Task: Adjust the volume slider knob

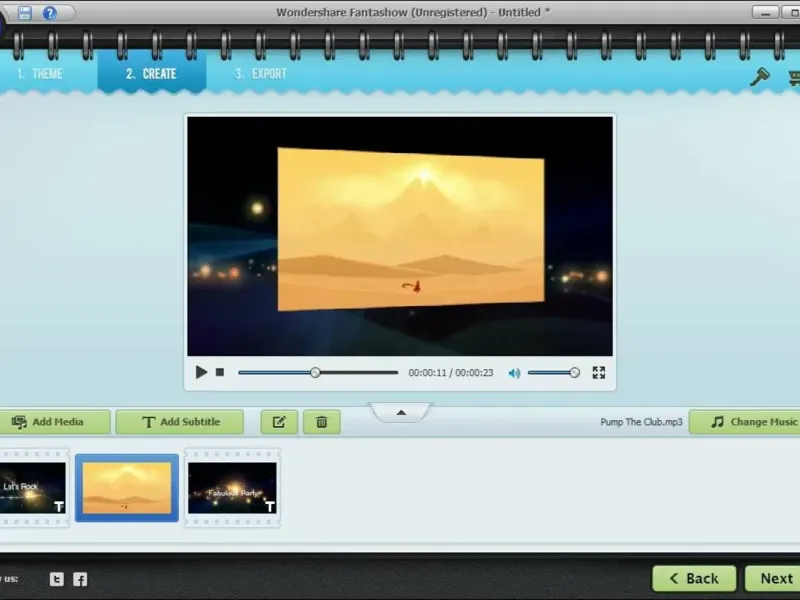Action: pos(574,372)
